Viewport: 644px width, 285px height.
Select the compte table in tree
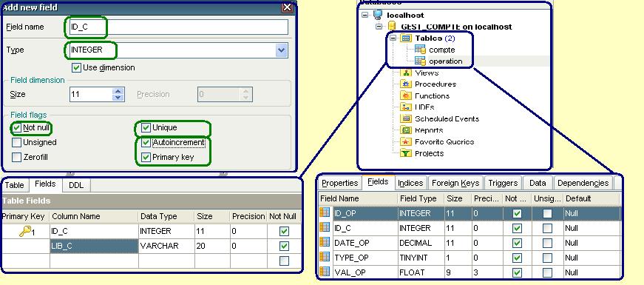(441, 50)
